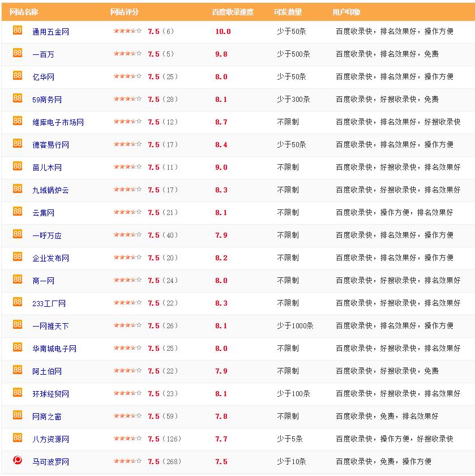Open the 一呼万应 link

pyautogui.click(x=47, y=235)
